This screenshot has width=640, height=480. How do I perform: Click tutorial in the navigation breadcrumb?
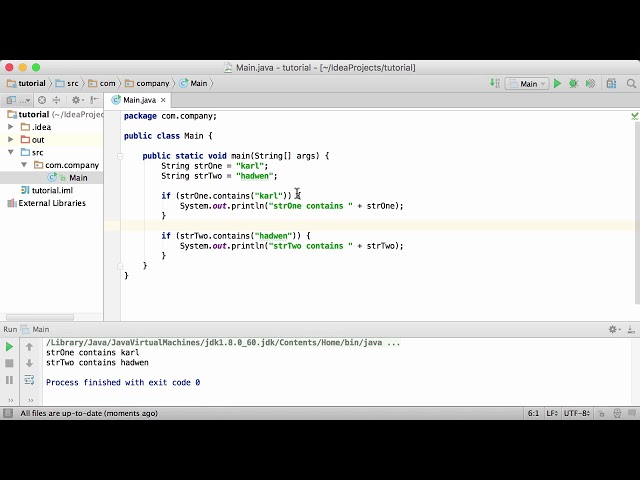26,83
